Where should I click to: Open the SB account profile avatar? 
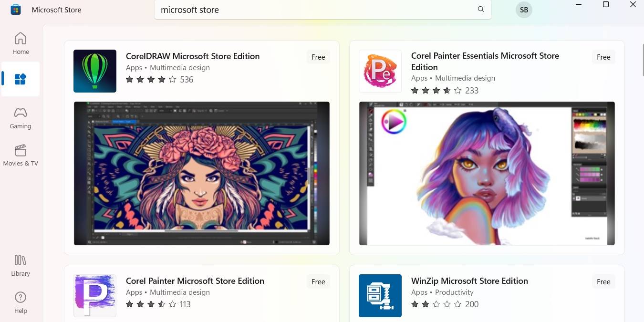point(523,10)
